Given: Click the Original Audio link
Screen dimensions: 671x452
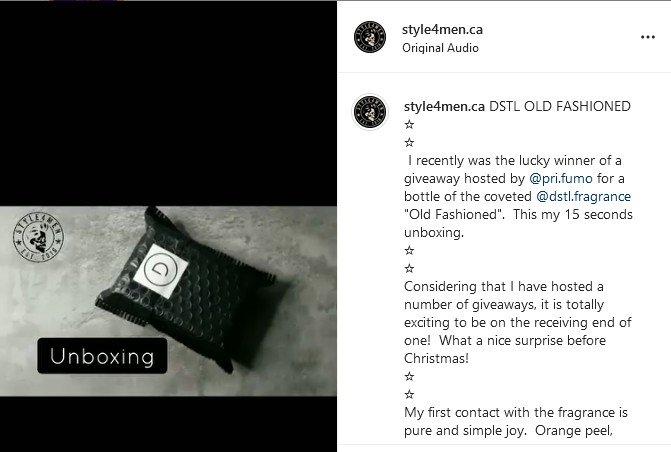Looking at the screenshot, I should point(440,48).
